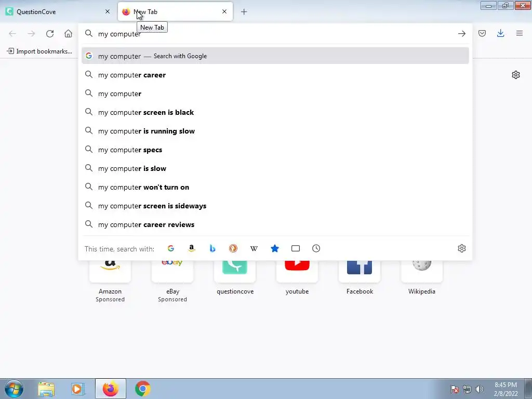Select 'my computer — Search with Google' row
This screenshot has height=399, width=532.
[x=275, y=56]
